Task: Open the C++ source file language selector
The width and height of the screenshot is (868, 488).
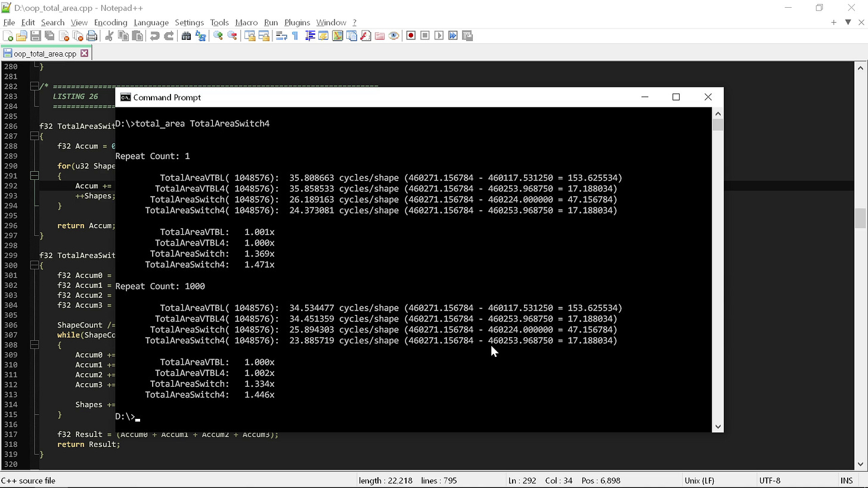Action: click(x=29, y=480)
